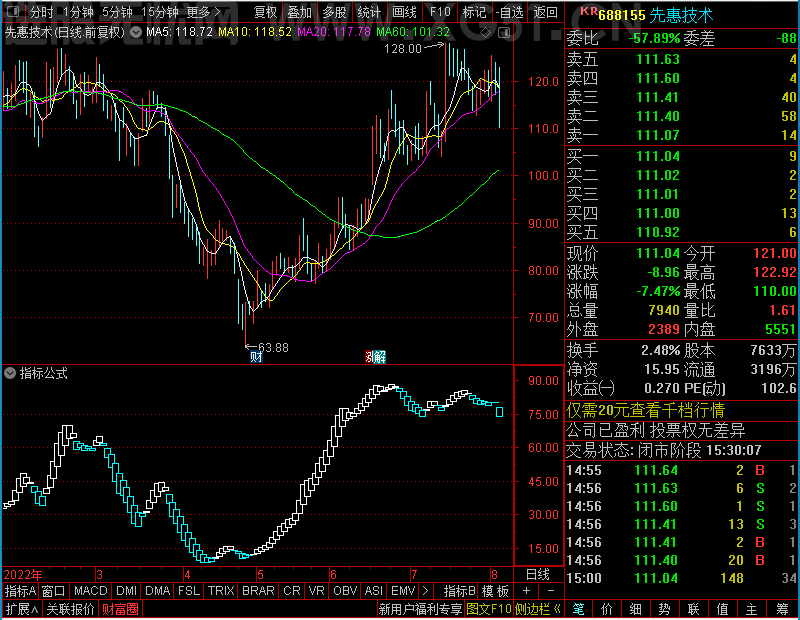This screenshot has height=620, width=800.
Task: Open the 窗口 window menu
Action: click(54, 591)
